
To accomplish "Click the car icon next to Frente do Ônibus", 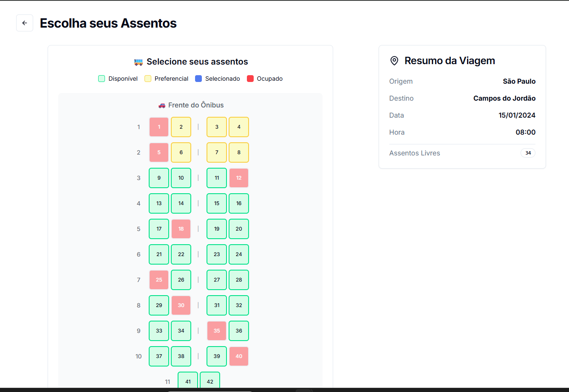I will point(162,105).
